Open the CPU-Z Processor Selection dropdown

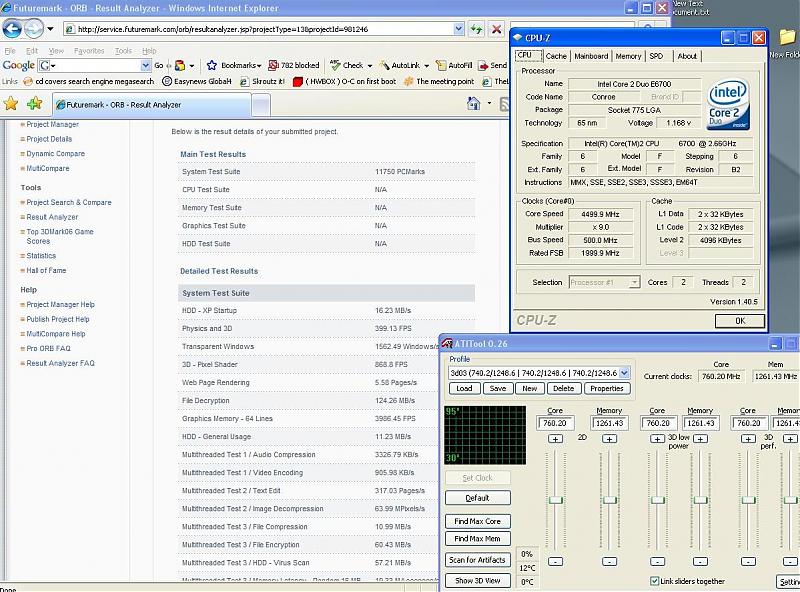click(634, 282)
